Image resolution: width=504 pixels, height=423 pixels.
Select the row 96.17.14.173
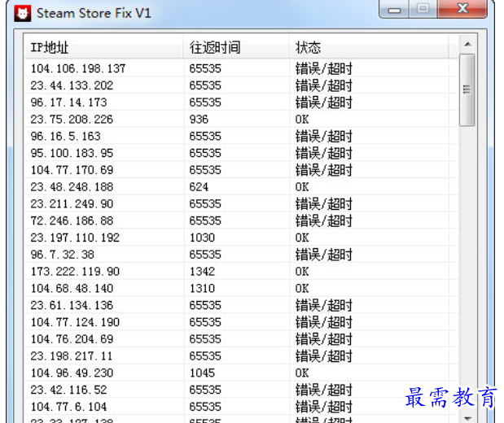pos(241,102)
